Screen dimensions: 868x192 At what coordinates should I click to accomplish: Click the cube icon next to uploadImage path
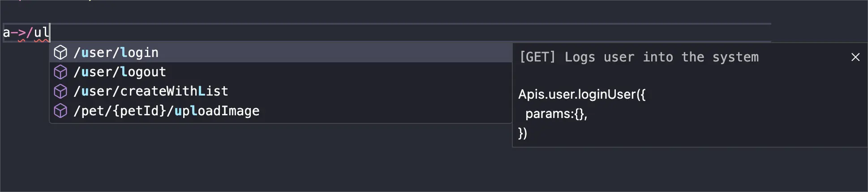pyautogui.click(x=60, y=111)
